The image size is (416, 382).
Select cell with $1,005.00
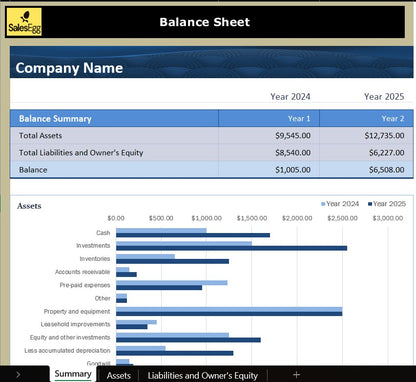pyautogui.click(x=269, y=170)
